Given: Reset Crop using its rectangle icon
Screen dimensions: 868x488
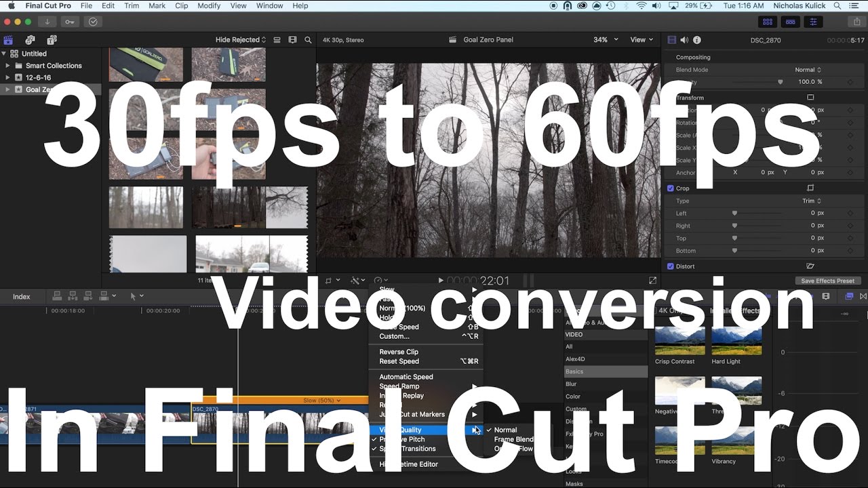Looking at the screenshot, I should pyautogui.click(x=810, y=188).
